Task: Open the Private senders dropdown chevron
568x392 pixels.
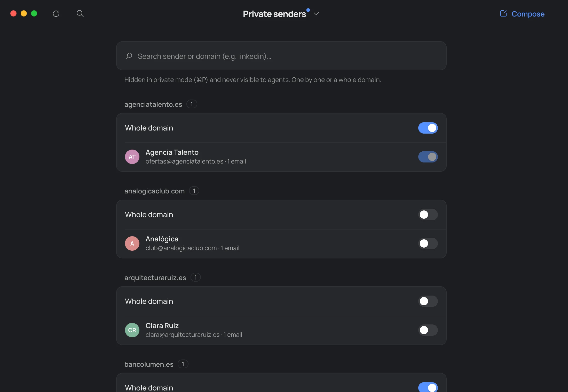Action: pyautogui.click(x=316, y=14)
